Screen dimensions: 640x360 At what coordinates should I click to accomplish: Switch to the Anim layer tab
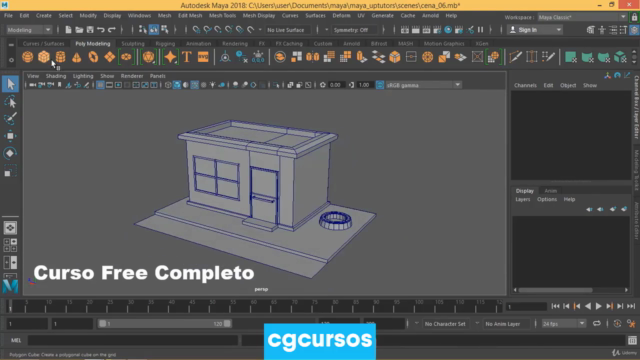(x=550, y=191)
